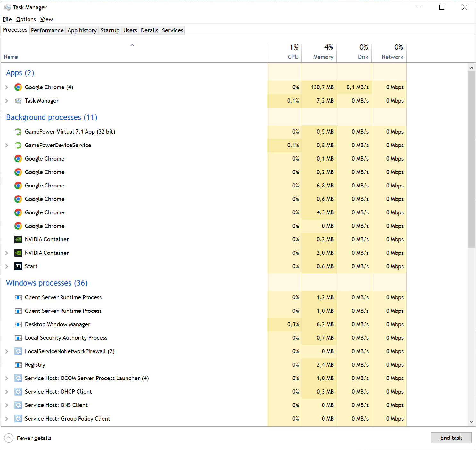Open the Options menu
The height and width of the screenshot is (450, 476).
26,19
